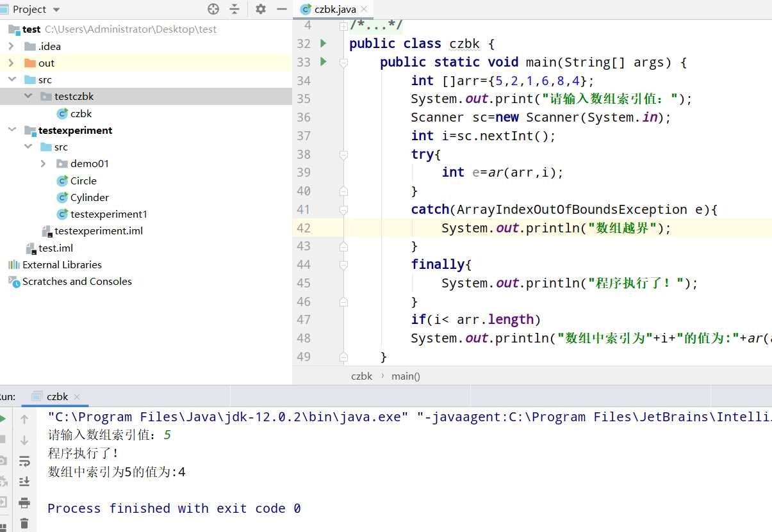
Task: Click 'Process finished with exit code 0' text
Action: [x=174, y=508]
